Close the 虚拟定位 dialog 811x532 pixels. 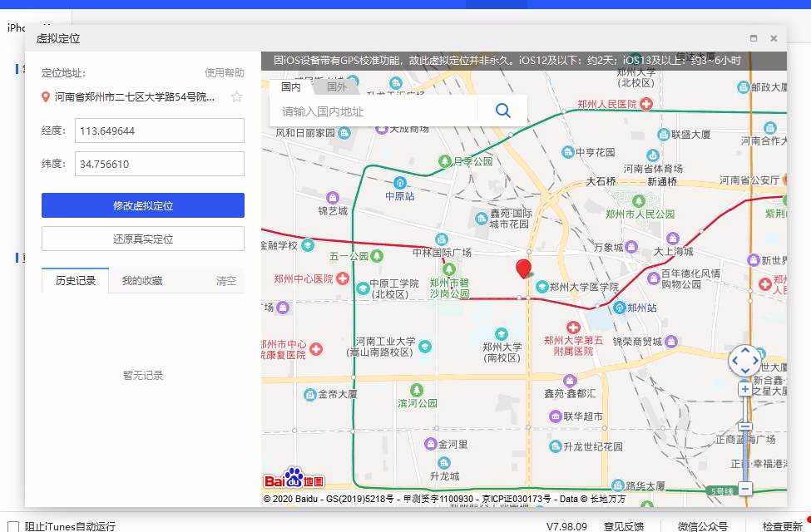774,38
